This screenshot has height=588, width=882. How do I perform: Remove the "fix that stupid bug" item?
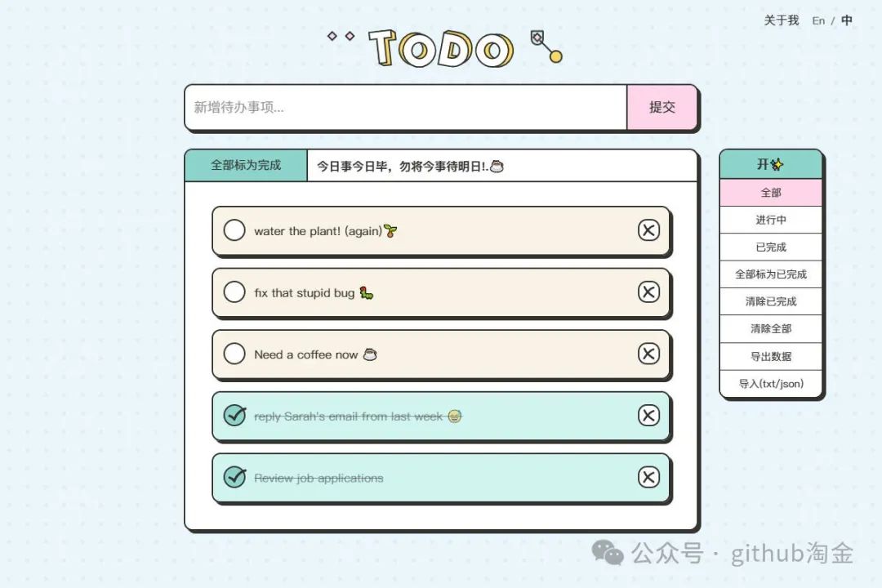pyautogui.click(x=648, y=292)
